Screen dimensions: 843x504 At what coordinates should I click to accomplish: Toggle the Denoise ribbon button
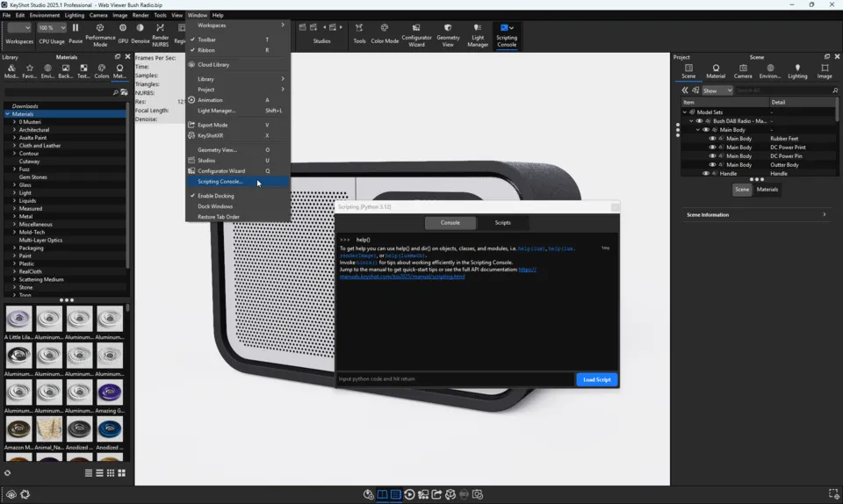click(x=140, y=33)
